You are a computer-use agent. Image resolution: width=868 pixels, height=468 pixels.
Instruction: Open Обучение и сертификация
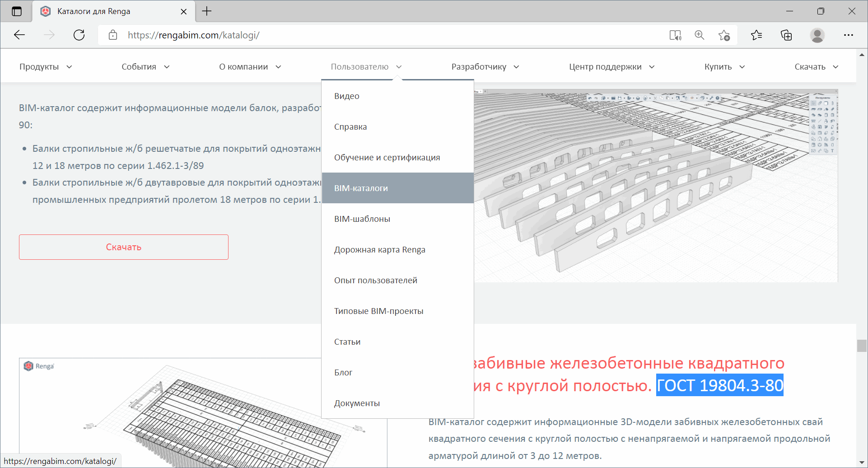coord(397,157)
